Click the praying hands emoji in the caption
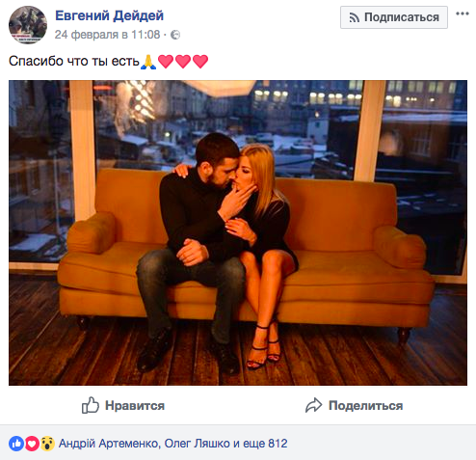476x460 pixels. pos(148,62)
